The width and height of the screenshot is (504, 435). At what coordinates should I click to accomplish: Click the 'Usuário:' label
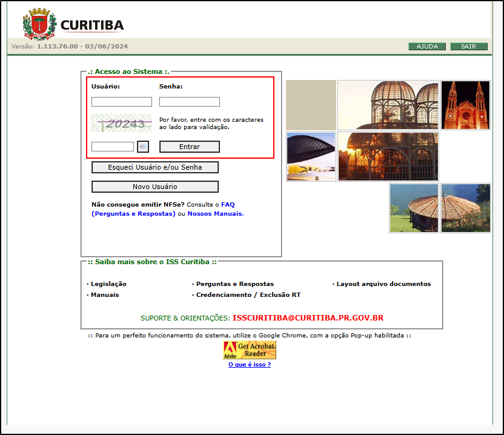tap(105, 86)
